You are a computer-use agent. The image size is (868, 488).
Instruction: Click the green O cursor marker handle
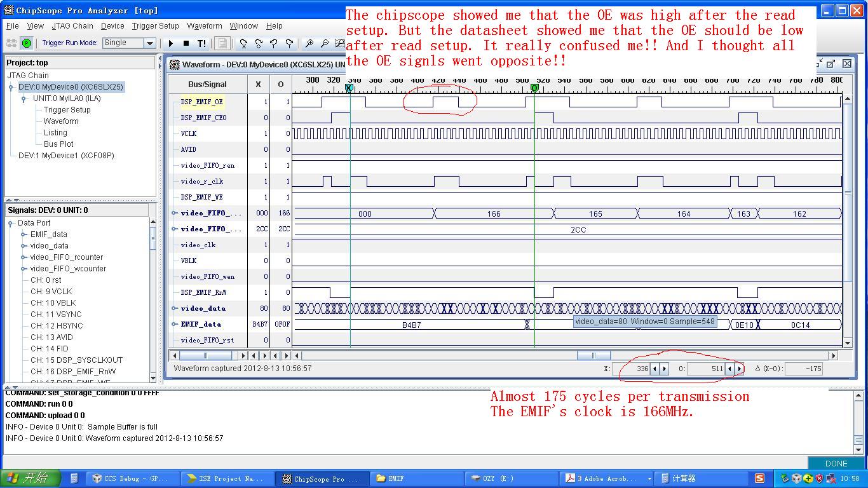click(535, 88)
